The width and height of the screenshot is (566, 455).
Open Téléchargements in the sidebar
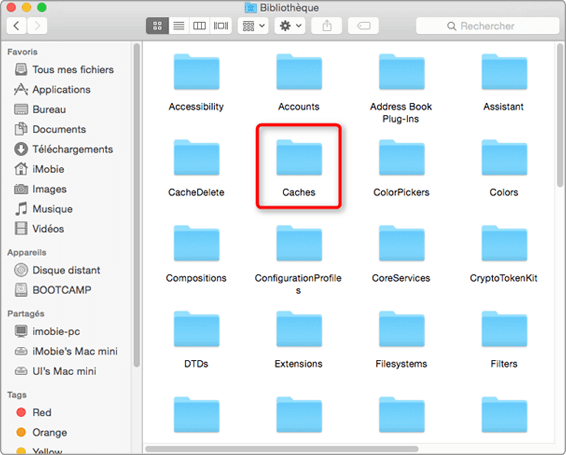[x=64, y=149]
